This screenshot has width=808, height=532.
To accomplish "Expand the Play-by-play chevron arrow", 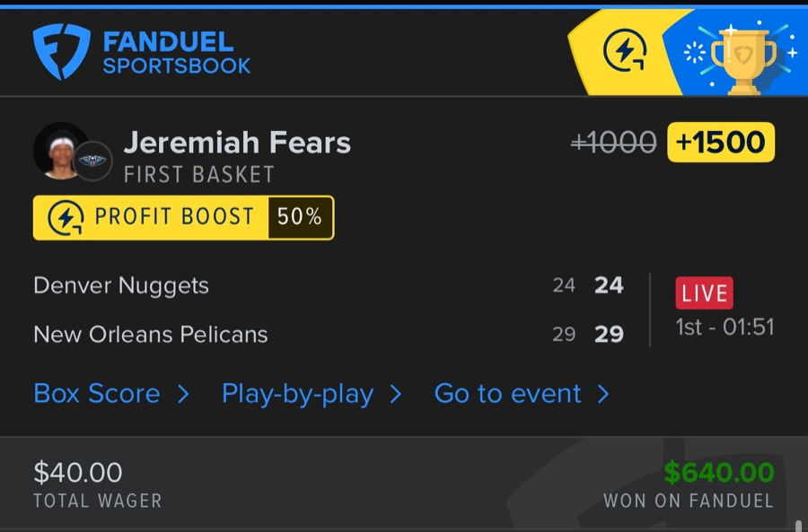I will pos(395,394).
